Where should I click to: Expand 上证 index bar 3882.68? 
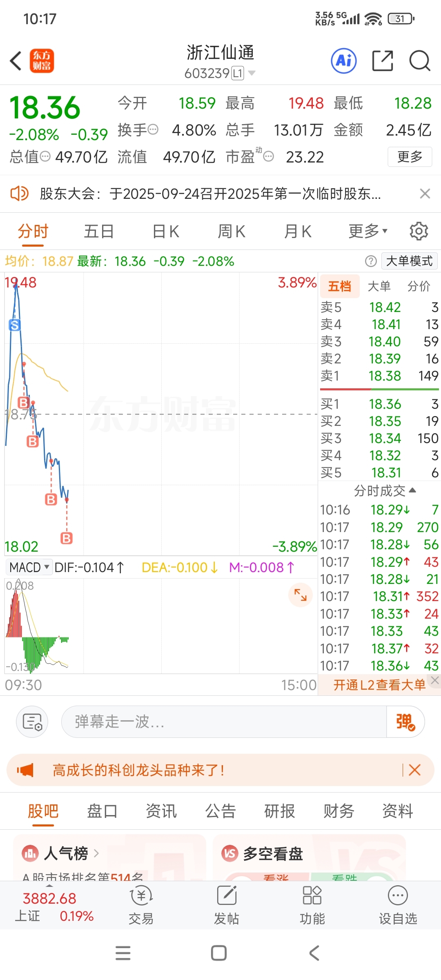click(54, 906)
